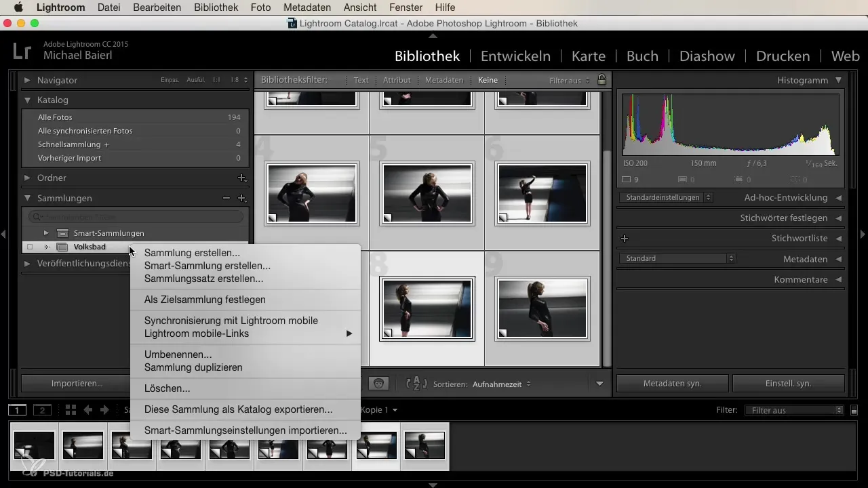This screenshot has width=868, height=488.
Task: Select main window display 1 icon
Action: tap(17, 410)
